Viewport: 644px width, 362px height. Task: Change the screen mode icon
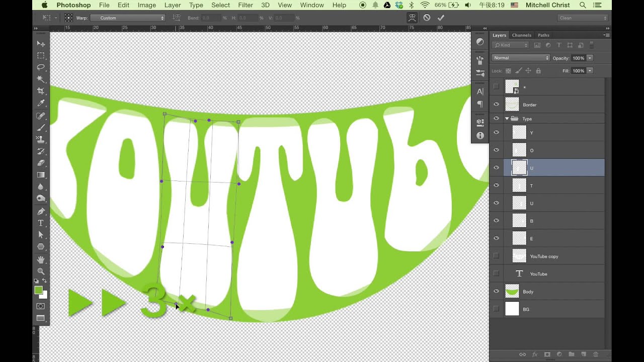(x=41, y=318)
